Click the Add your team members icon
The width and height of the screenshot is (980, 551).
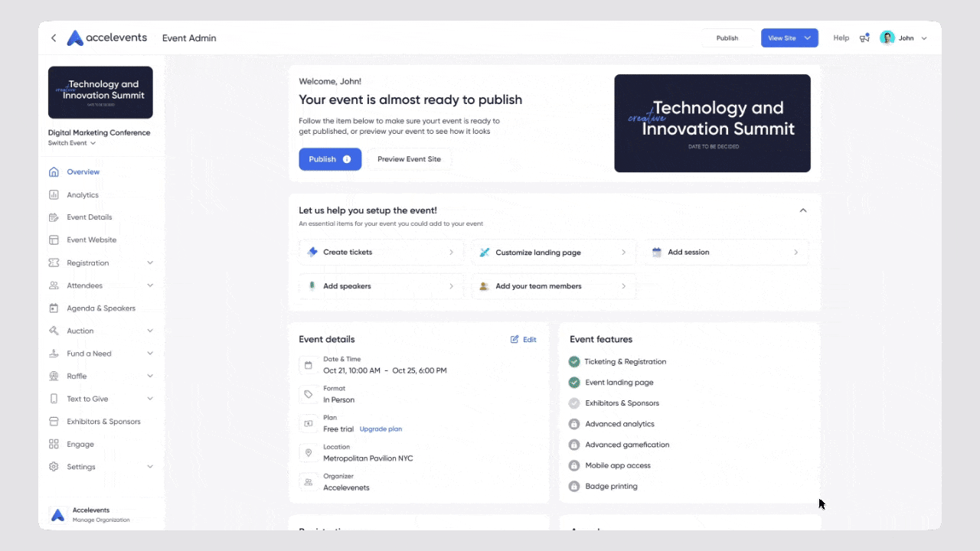pyautogui.click(x=485, y=286)
